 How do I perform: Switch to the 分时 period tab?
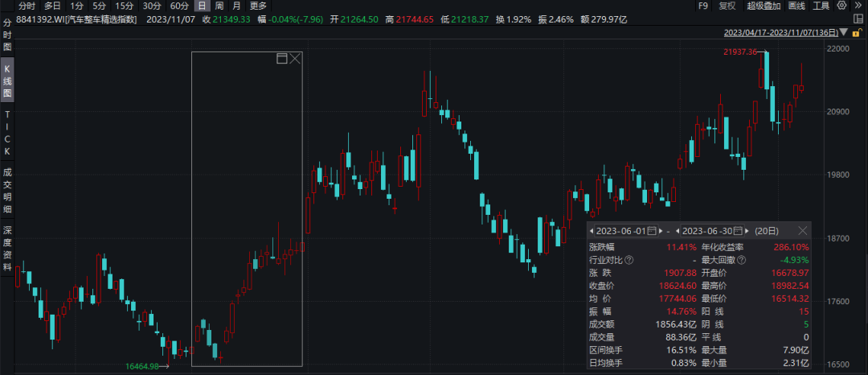27,6
